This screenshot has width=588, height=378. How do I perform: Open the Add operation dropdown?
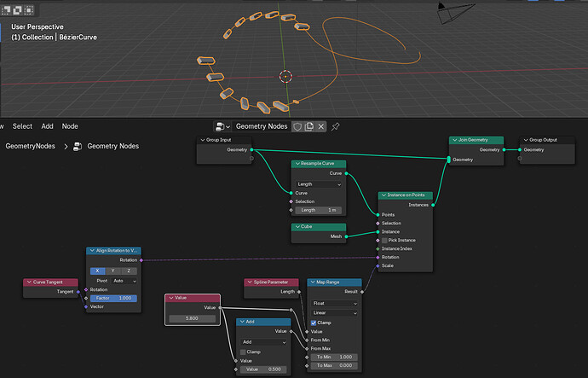(263, 342)
